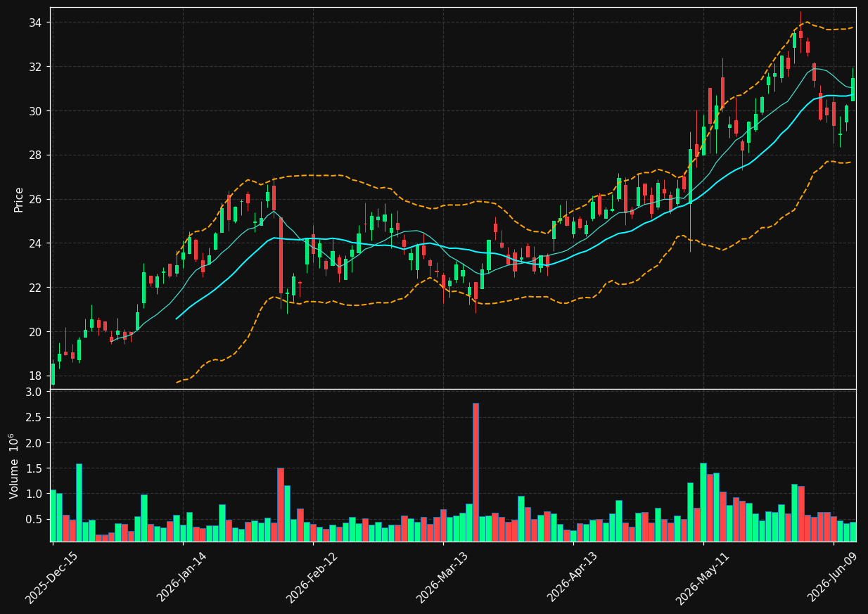The image size is (868, 614).
Task: Click the 2026-Jan-14 date label
Action: pyautogui.click(x=182, y=577)
